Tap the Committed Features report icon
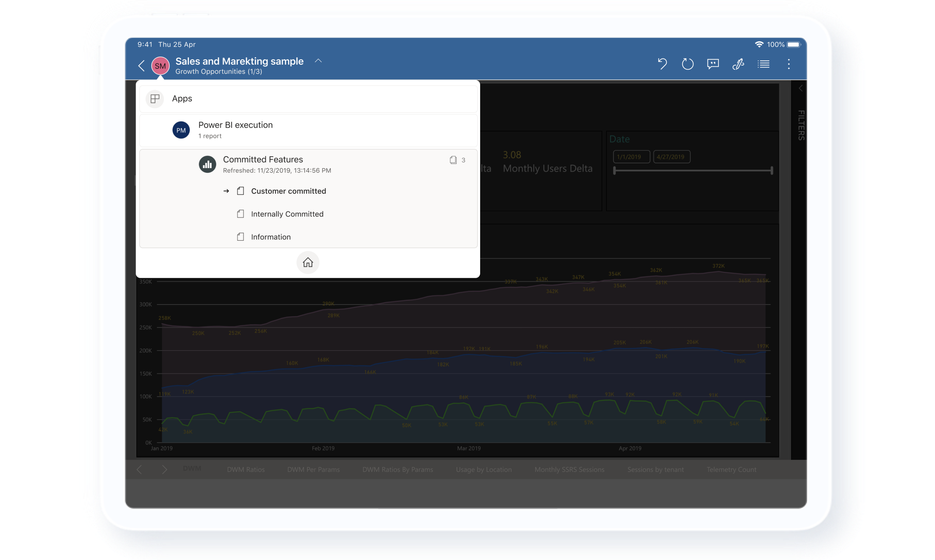Image resolution: width=935 pixels, height=560 pixels. (x=207, y=164)
